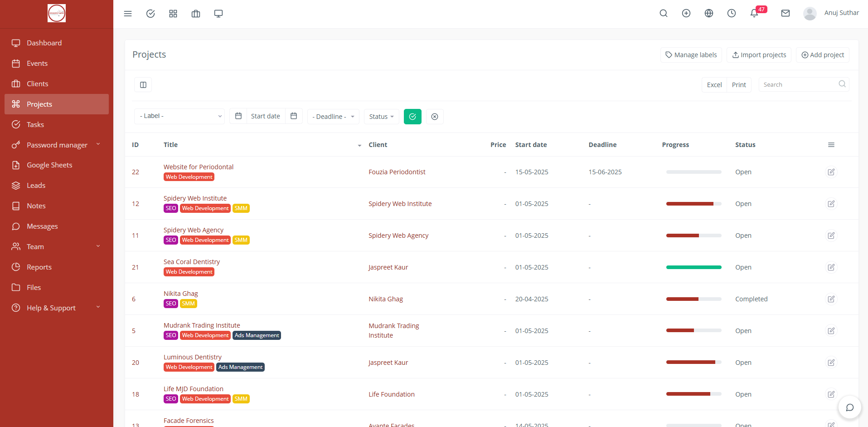The image size is (868, 427).
Task: Open the Sea Coral Dentistry project link
Action: [192, 262]
